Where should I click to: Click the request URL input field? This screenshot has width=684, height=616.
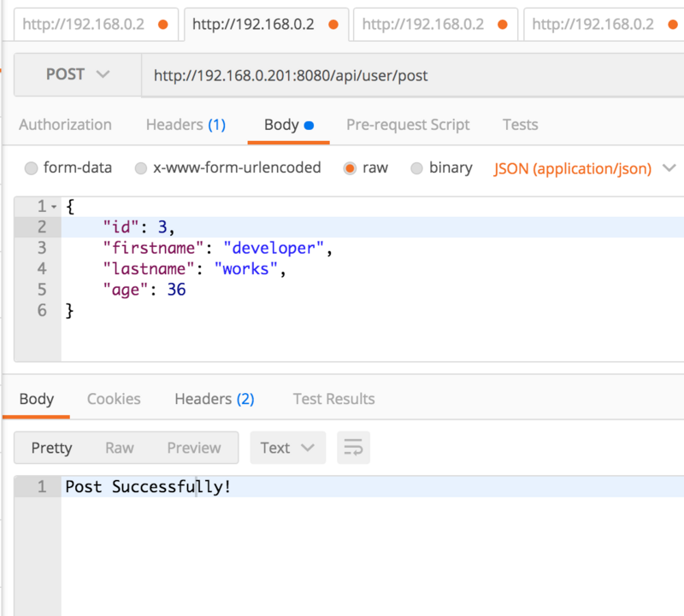(x=342, y=74)
